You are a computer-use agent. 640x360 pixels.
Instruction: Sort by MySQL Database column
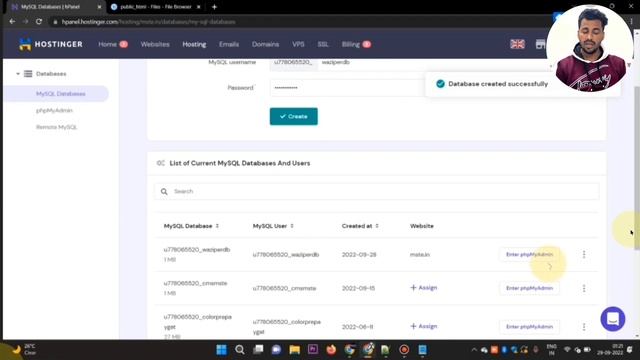coord(191,226)
